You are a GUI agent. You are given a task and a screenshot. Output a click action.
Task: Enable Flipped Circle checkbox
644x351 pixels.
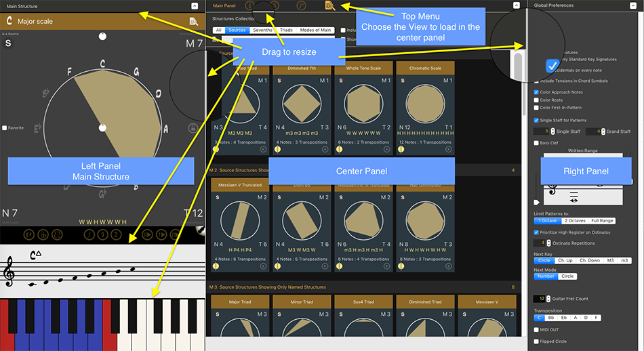click(x=536, y=341)
